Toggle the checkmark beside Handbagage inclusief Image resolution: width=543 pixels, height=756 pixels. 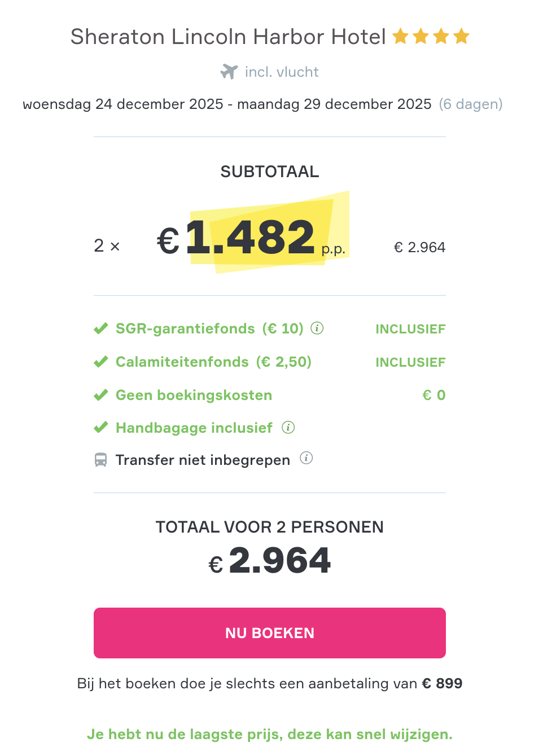[x=100, y=427]
